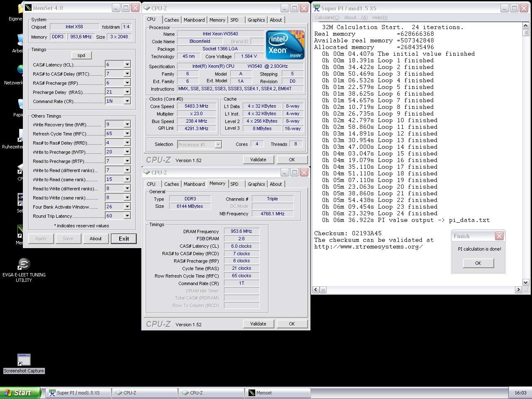Click Super PI vertical scrollbar down arrow
Image resolution: width=532 pixels, height=399 pixels.
(525, 283)
